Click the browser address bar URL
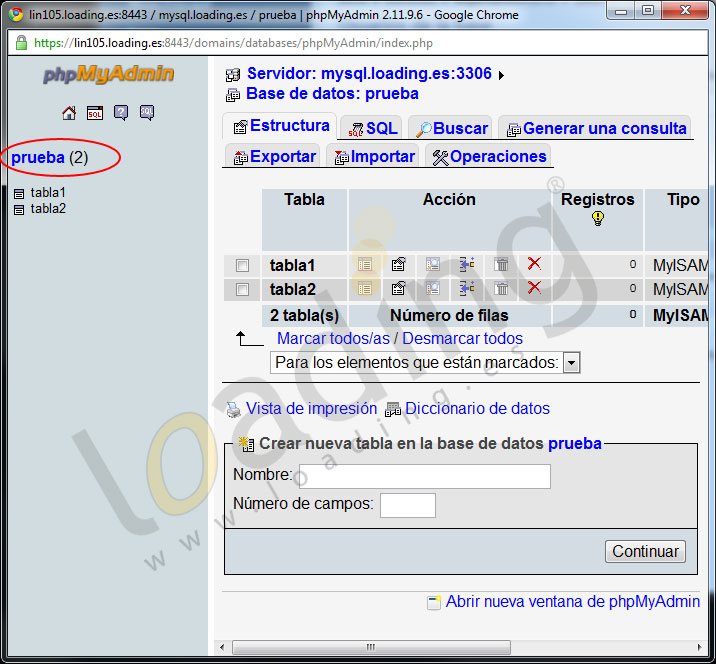Viewport: 716px width, 664px height. (233, 43)
